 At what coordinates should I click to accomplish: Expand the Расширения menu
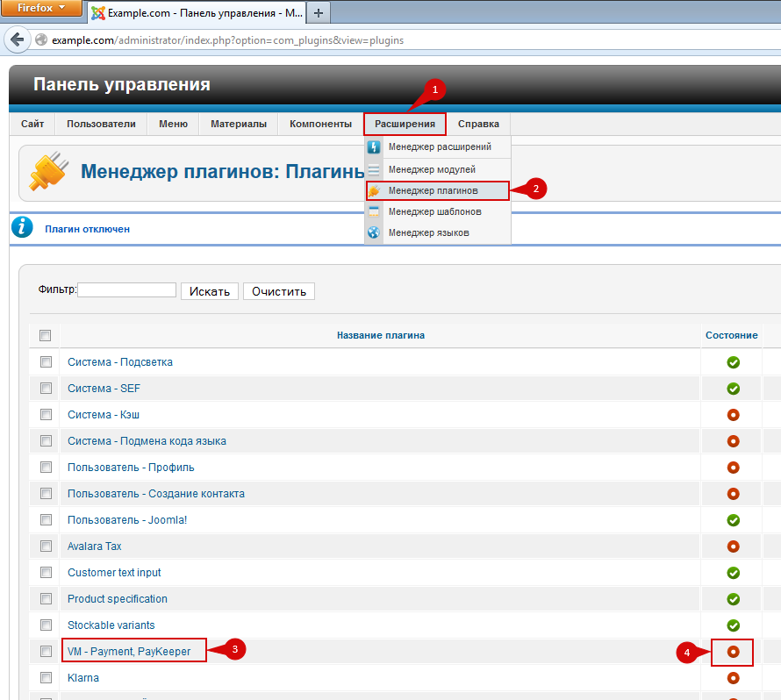405,124
